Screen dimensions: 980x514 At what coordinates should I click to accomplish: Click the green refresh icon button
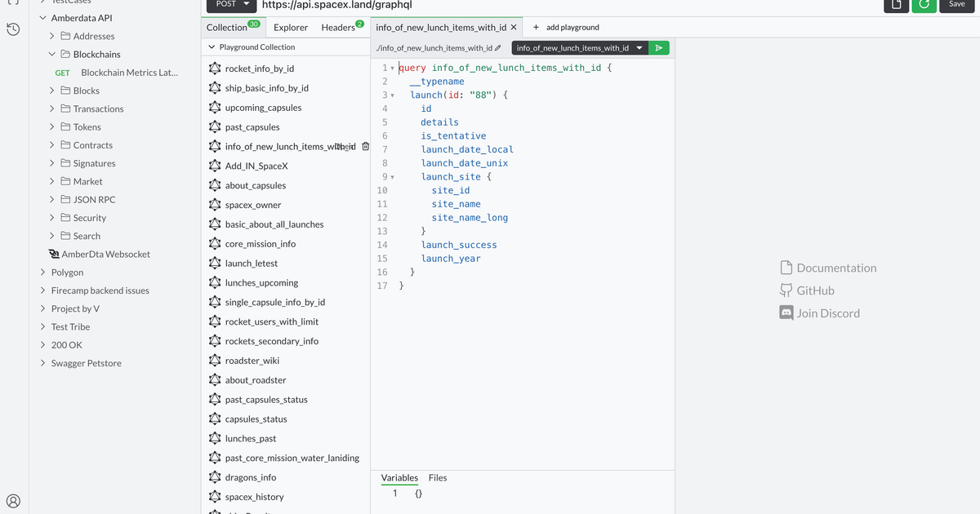pyautogui.click(x=924, y=4)
